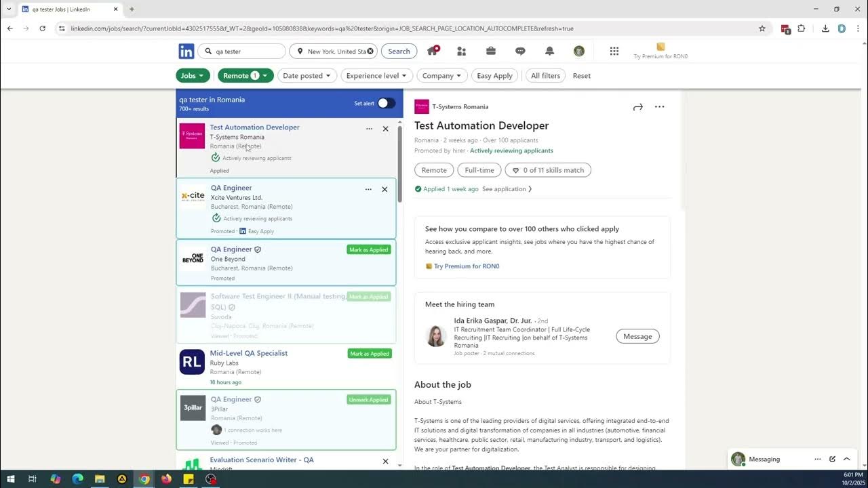Screen dimensions: 868x488
Task: Message Ida Erika Gaspar from hiring team
Action: click(637, 335)
